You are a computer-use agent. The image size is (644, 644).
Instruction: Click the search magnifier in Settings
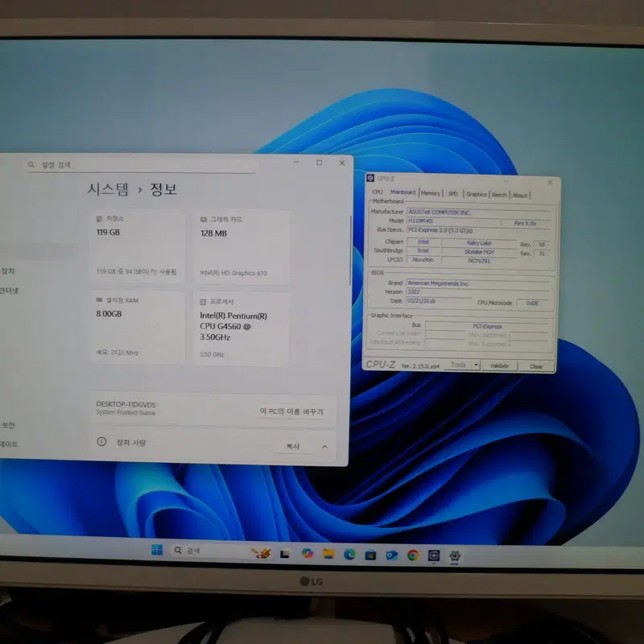click(x=31, y=164)
